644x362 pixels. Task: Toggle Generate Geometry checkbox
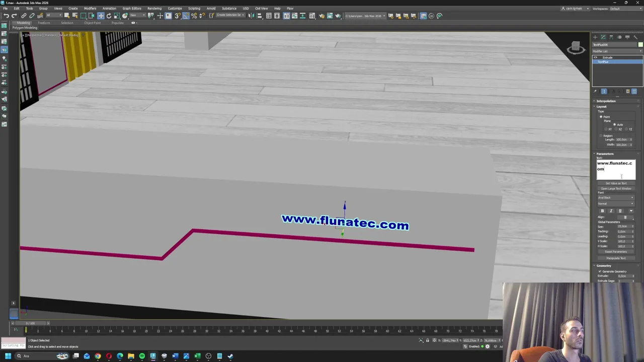click(x=600, y=271)
